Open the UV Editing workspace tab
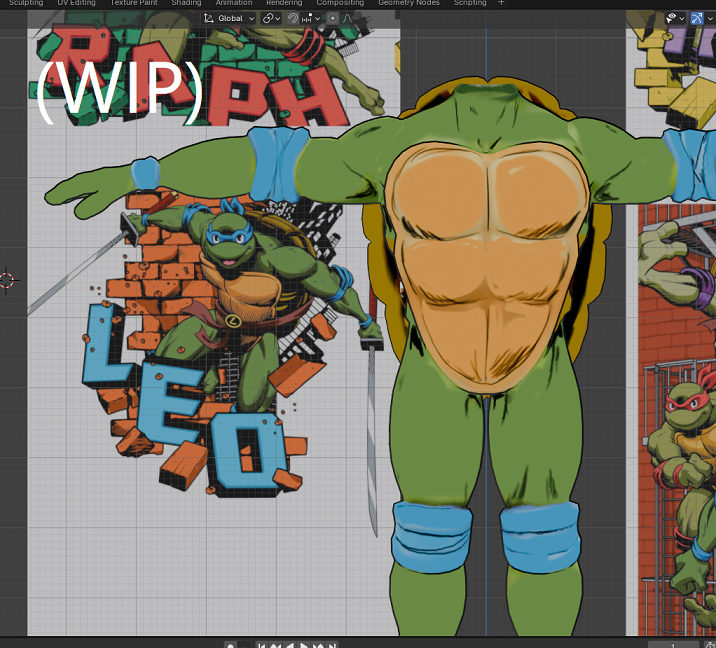Screen dimensions: 716x648 point(76,3)
